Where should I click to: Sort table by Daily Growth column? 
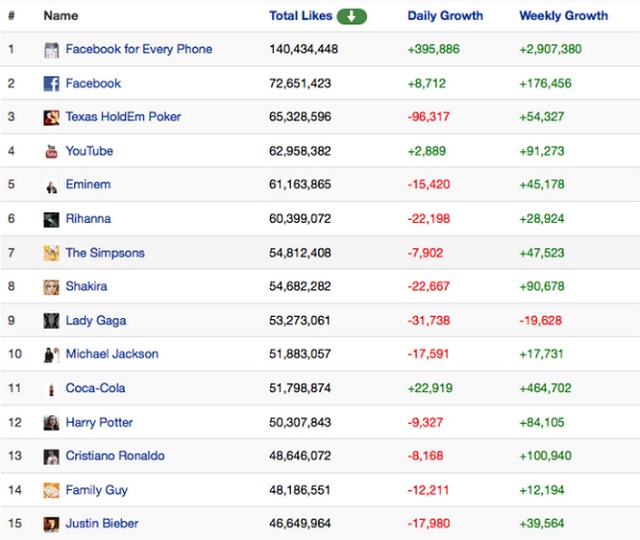[x=445, y=16]
